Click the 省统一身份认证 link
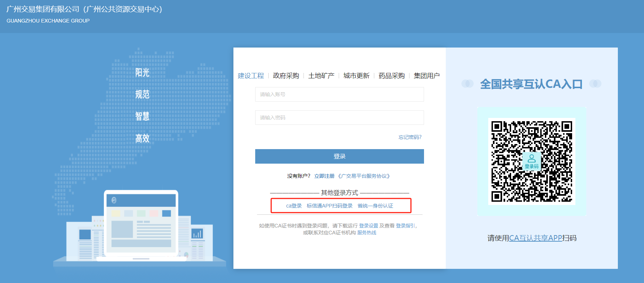The width and height of the screenshot is (644, 283). (375, 206)
